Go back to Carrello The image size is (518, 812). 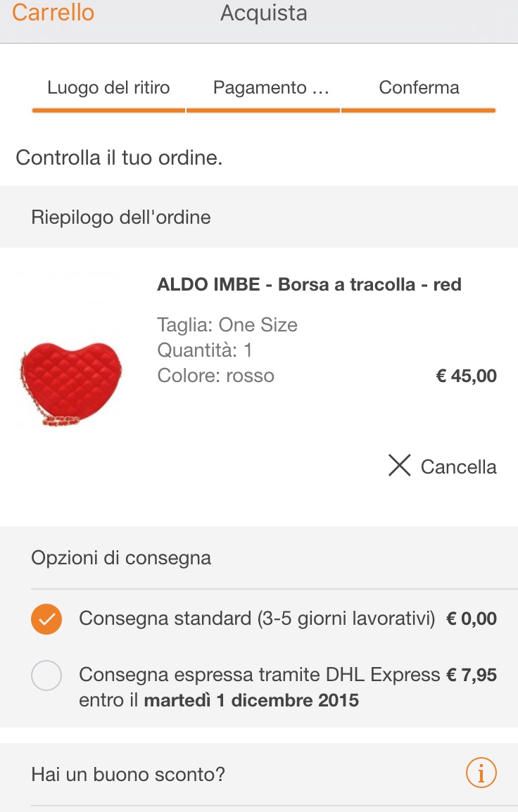click(x=53, y=13)
